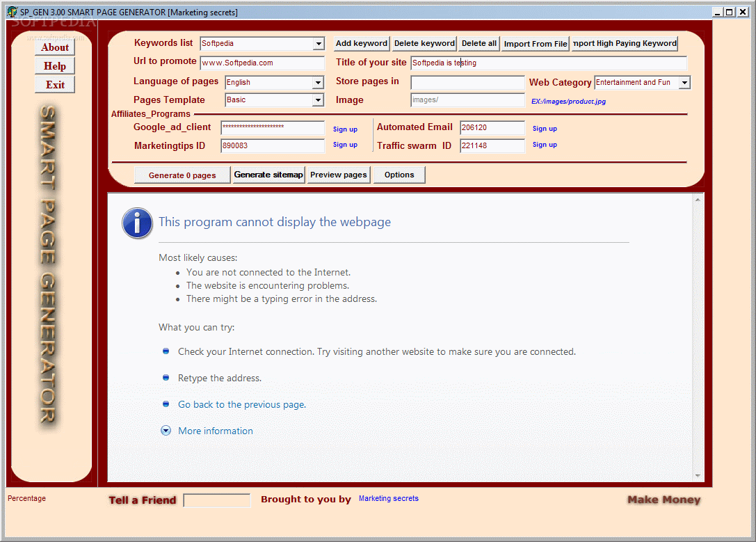Click Import High Paying Keyword button
The image size is (756, 542).
click(625, 43)
